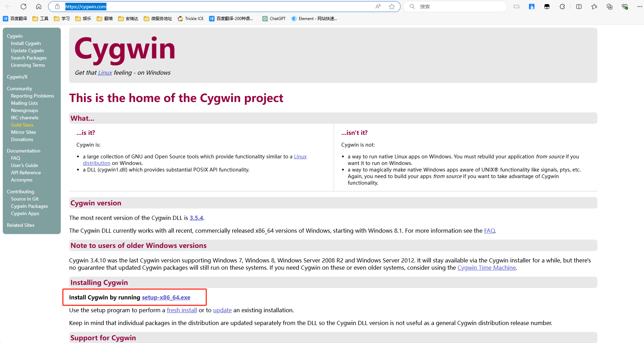Open the browser Settings and more menu
644x343 pixels.
[640, 7]
